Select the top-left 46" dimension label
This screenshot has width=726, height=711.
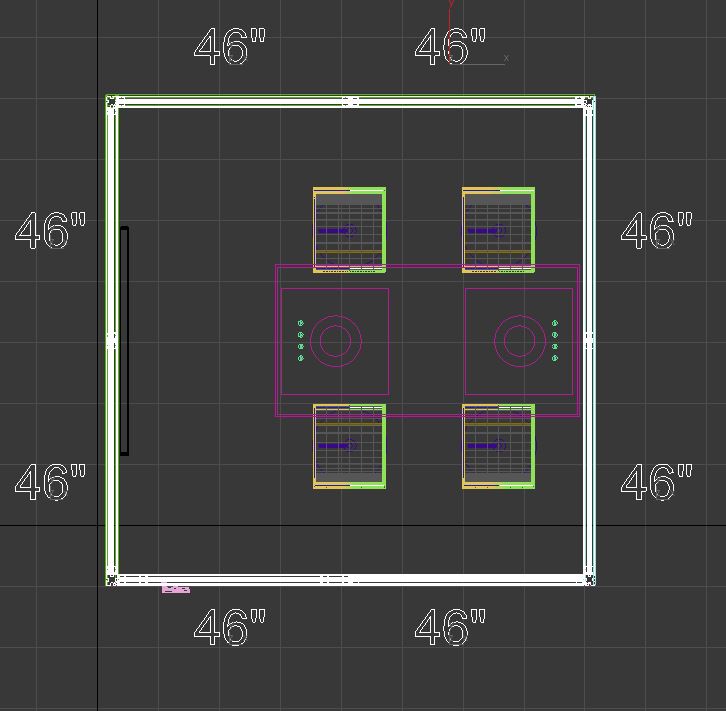pyautogui.click(x=230, y=47)
